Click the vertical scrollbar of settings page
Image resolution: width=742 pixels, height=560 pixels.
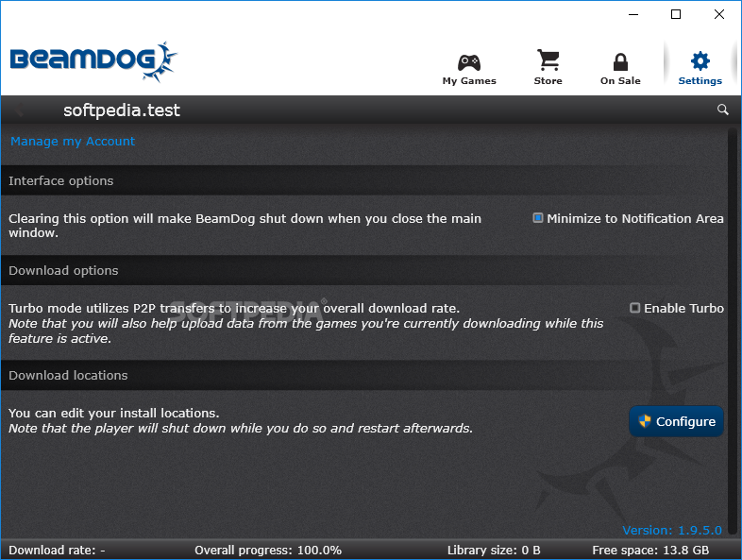point(733,331)
